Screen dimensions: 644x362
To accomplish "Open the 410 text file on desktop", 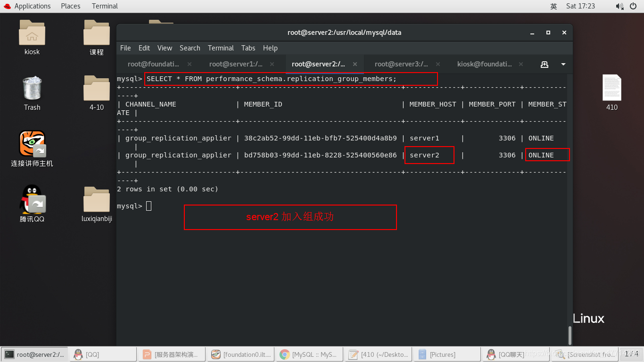I will click(612, 88).
